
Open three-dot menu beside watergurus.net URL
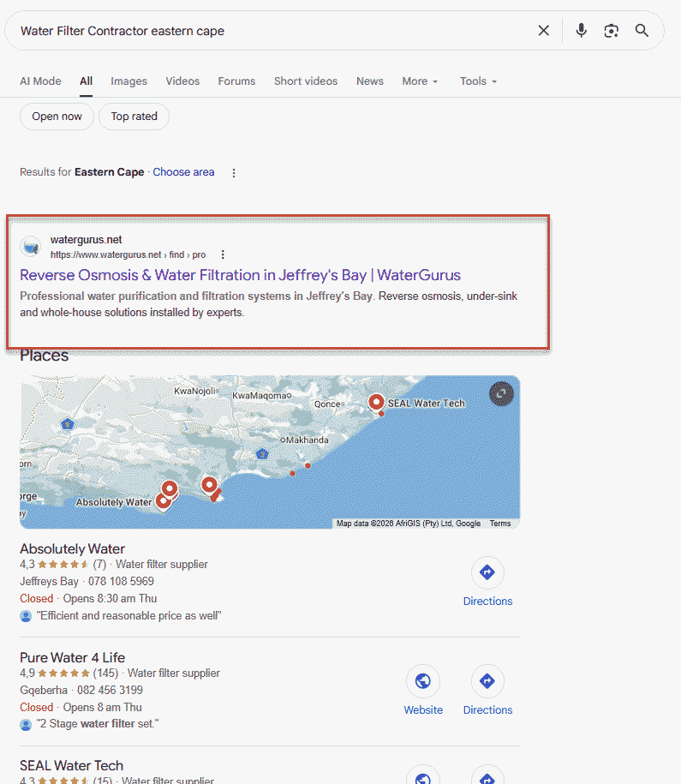tap(223, 254)
